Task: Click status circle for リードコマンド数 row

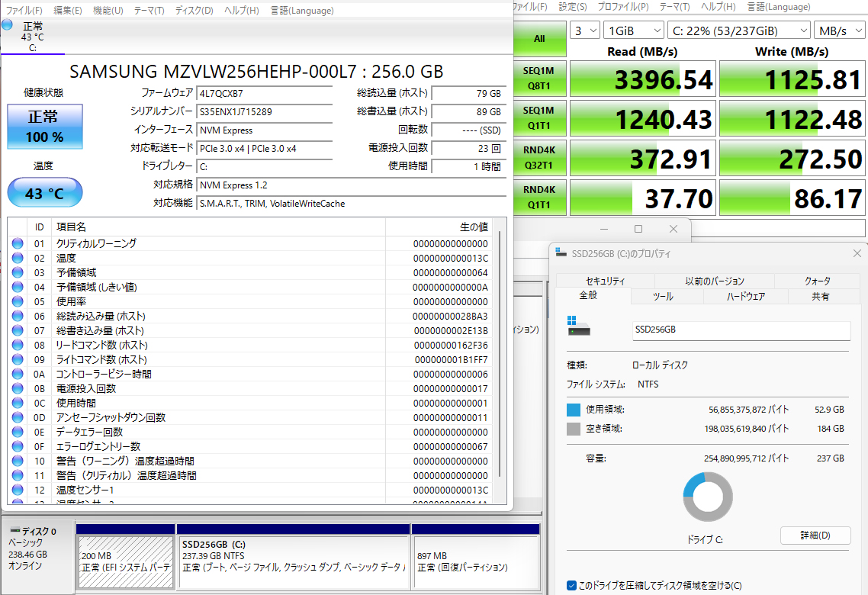Action: point(18,345)
